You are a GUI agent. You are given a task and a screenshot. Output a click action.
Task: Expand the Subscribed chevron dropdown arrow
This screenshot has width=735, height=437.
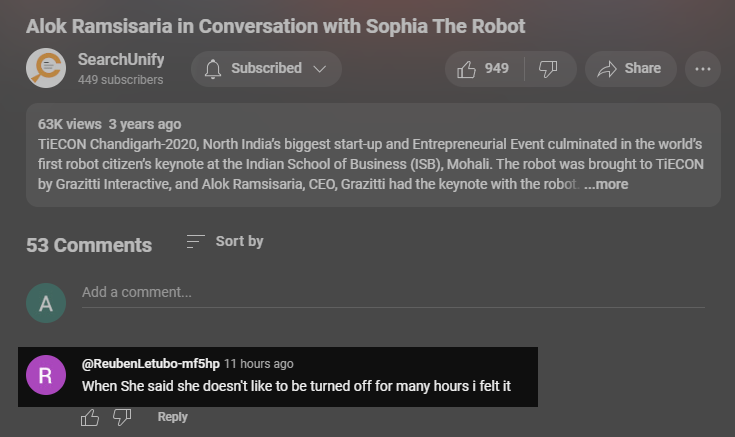[x=320, y=69]
